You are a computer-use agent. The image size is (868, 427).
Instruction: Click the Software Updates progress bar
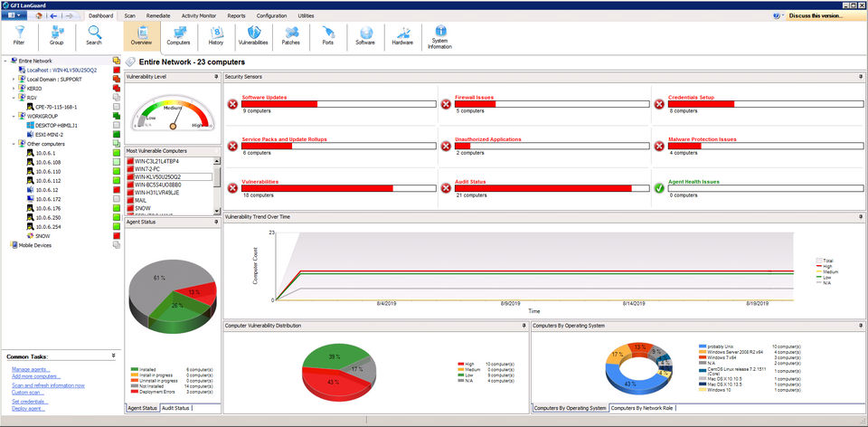point(339,103)
